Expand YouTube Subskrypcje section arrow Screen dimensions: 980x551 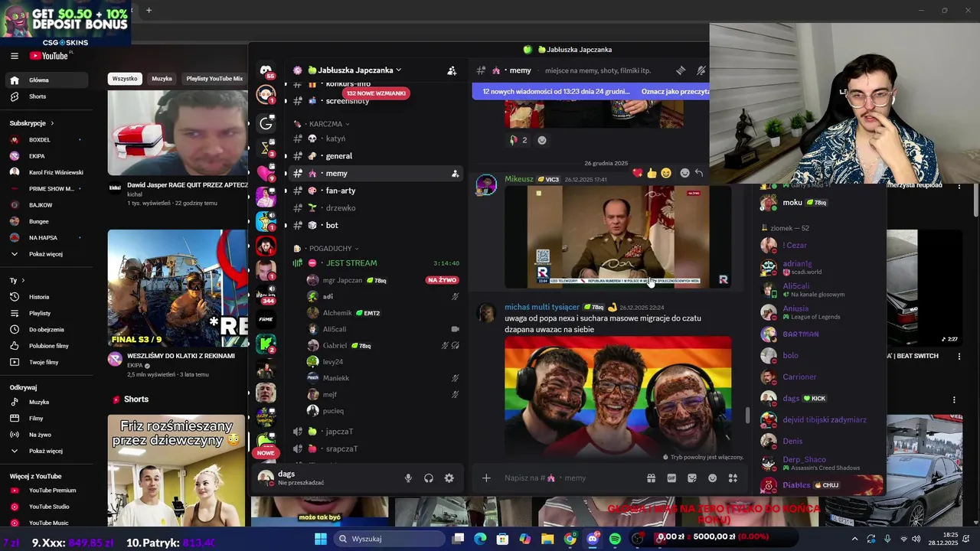coord(52,123)
